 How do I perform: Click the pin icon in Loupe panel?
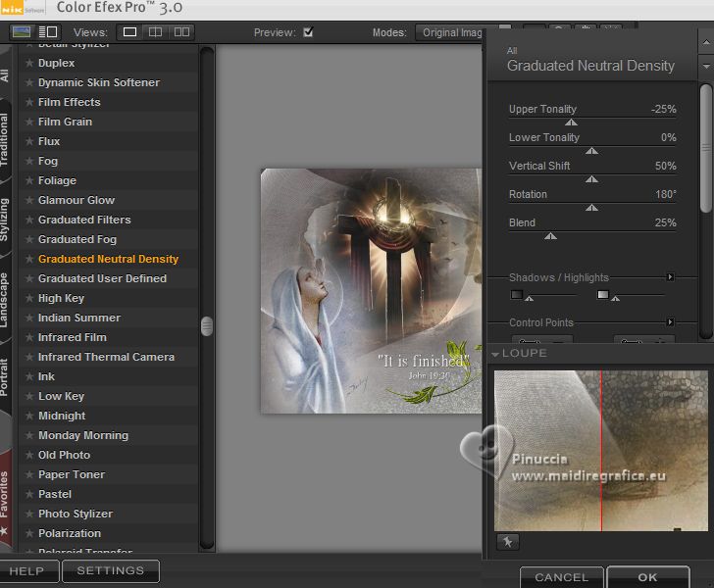click(x=507, y=542)
